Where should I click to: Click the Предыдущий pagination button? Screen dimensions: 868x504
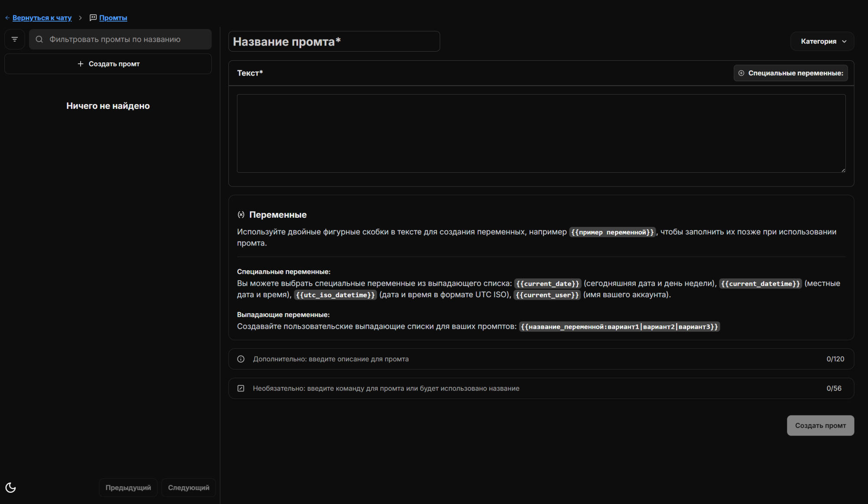click(128, 488)
